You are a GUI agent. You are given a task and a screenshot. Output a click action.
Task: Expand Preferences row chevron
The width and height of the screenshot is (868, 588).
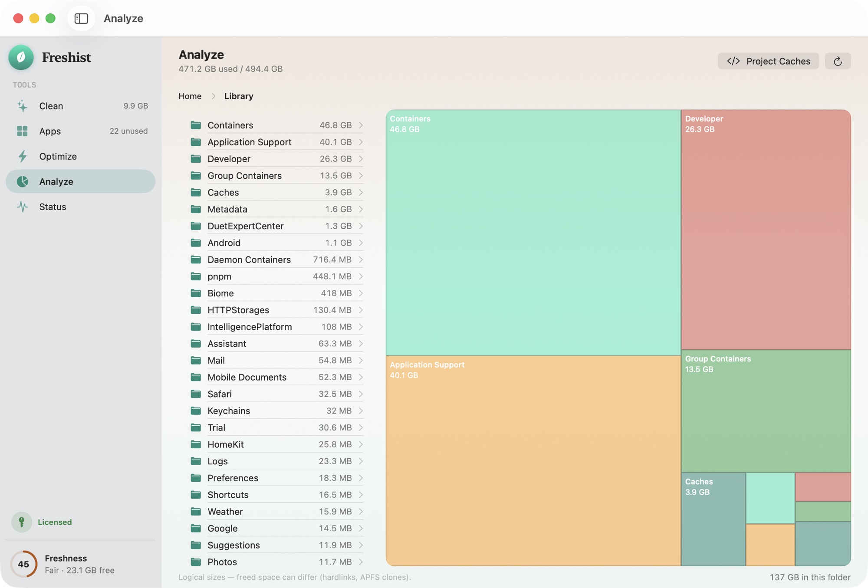pyautogui.click(x=361, y=478)
